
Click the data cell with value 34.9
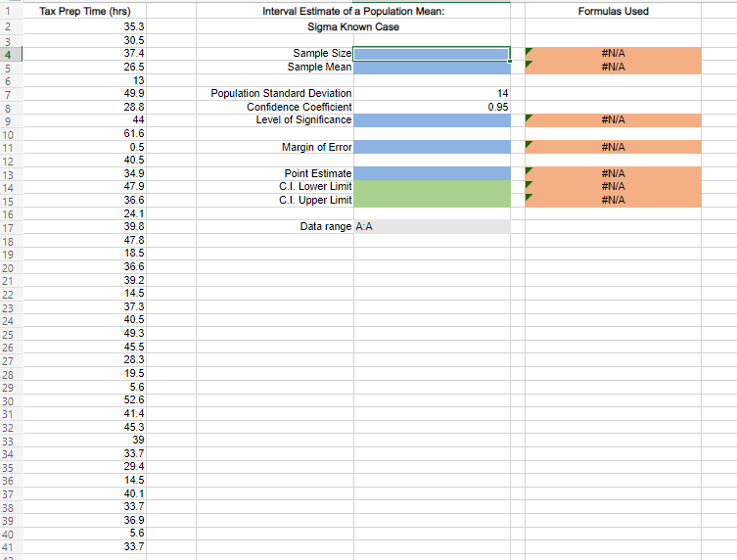84,173
